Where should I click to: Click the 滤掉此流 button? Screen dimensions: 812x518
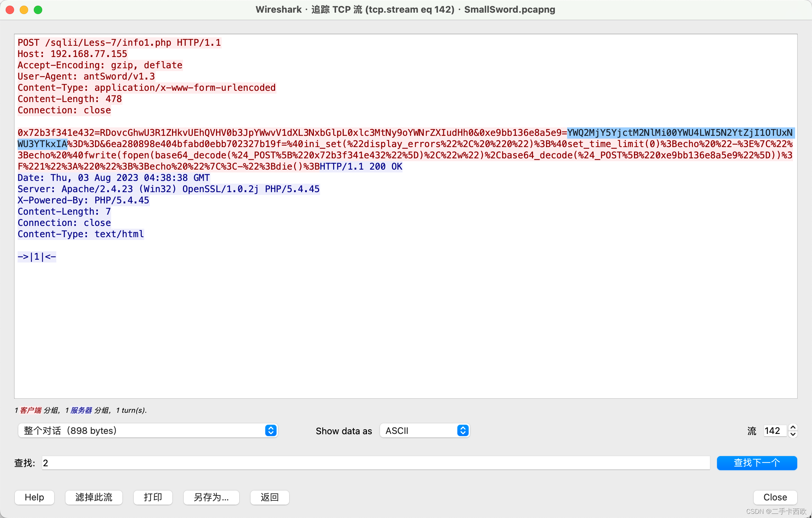94,497
